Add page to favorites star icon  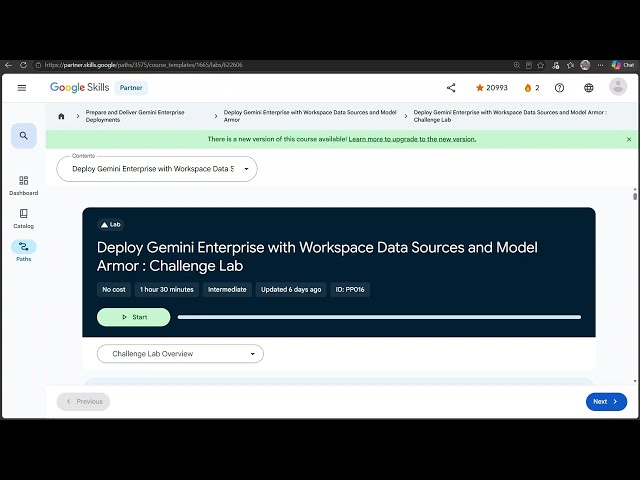point(541,65)
